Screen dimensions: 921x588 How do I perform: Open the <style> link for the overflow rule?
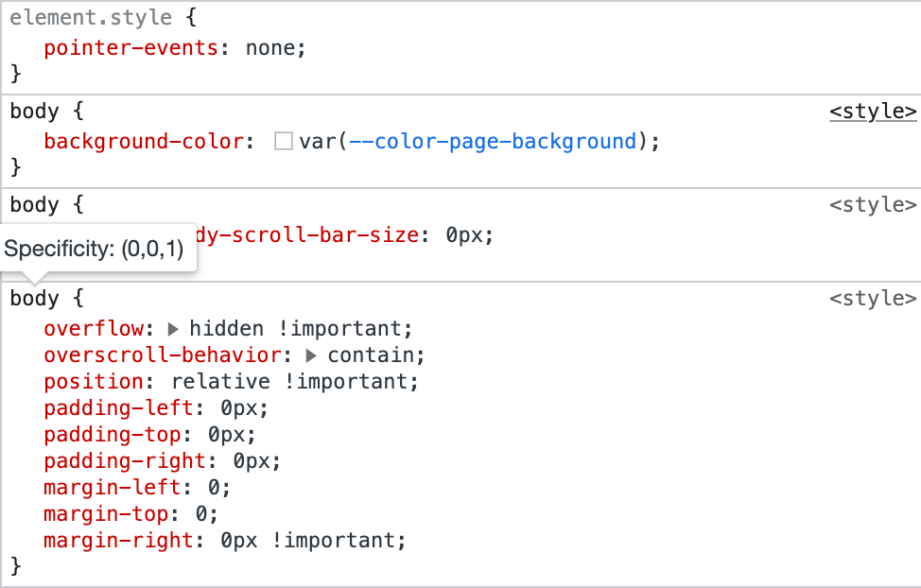pyautogui.click(x=873, y=298)
